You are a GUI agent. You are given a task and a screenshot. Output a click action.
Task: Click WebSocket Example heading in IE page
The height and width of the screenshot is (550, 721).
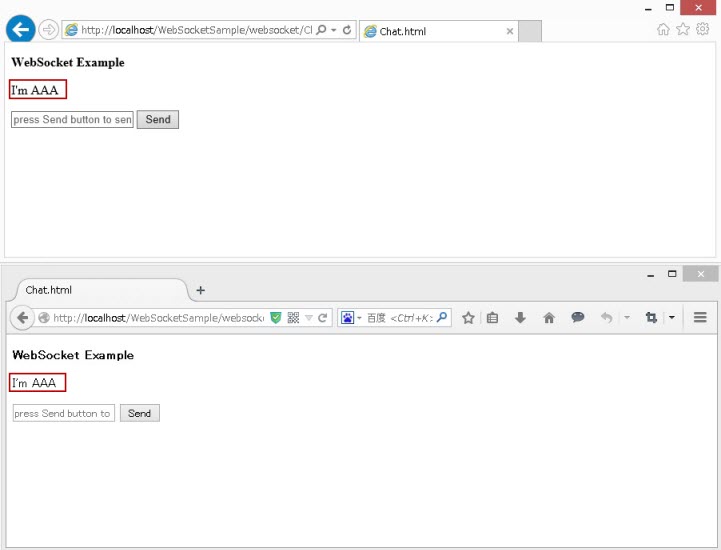(68, 63)
